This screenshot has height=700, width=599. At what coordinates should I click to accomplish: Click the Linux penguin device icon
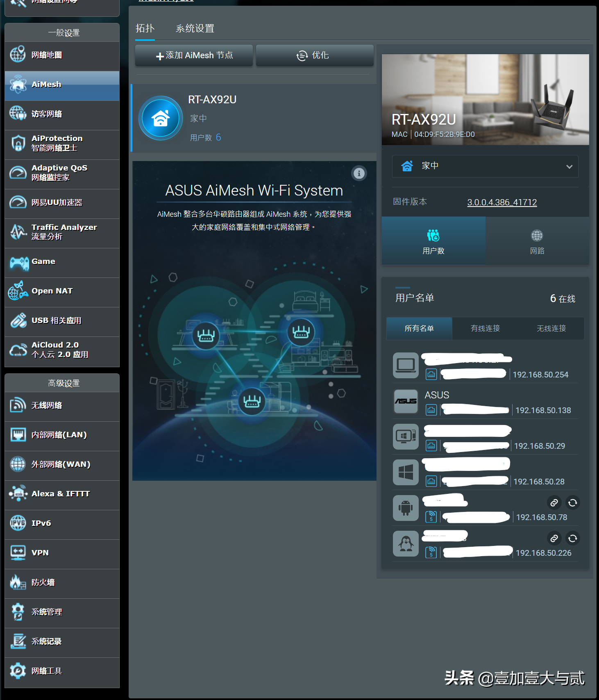(406, 543)
